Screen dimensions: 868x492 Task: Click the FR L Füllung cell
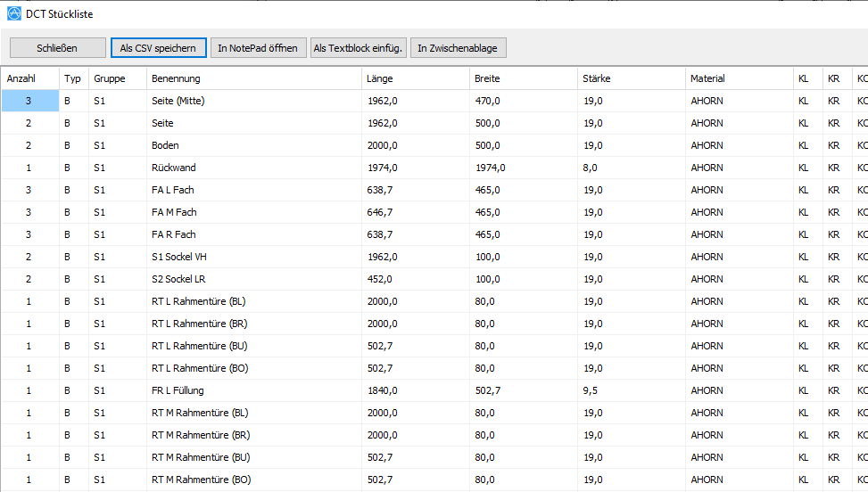[178, 390]
